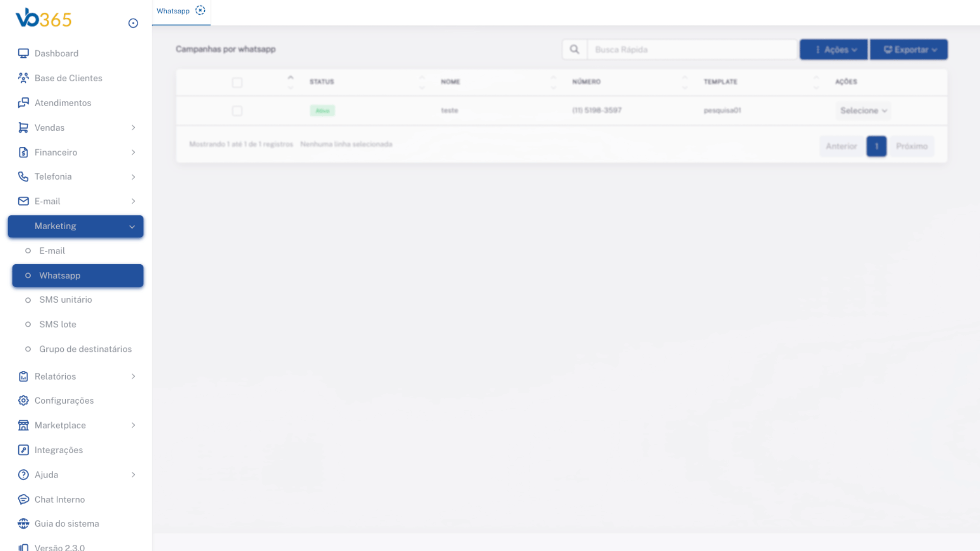Sort by the NÚMERO column header
The width and height of the screenshot is (980, 551).
tap(586, 82)
